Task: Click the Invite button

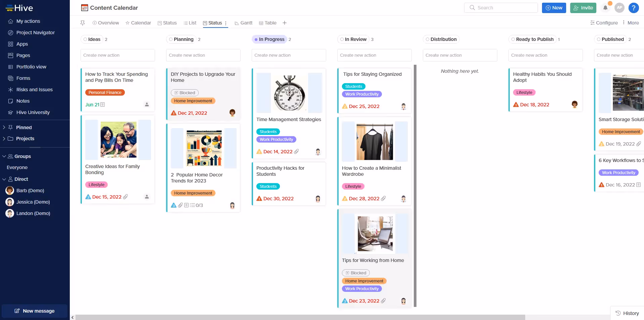Action: pyautogui.click(x=583, y=8)
